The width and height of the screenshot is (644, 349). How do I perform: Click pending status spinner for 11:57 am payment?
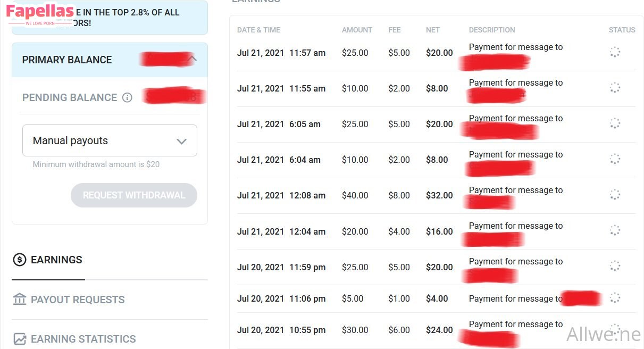(615, 52)
